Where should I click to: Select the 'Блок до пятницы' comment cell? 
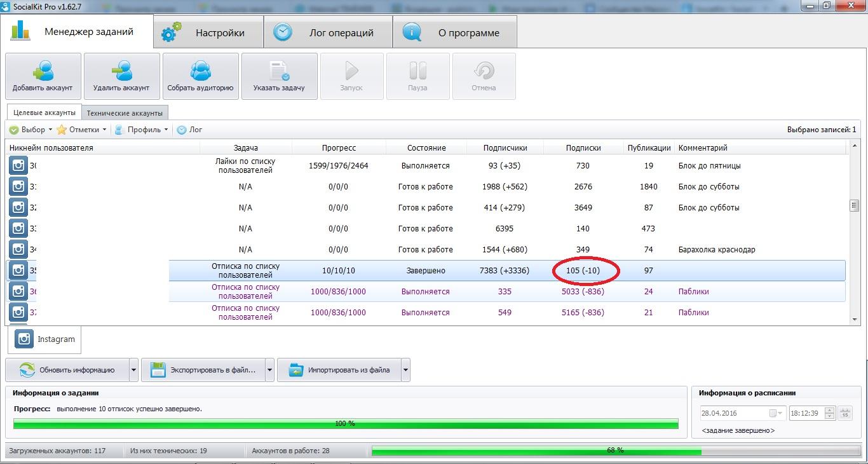761,166
